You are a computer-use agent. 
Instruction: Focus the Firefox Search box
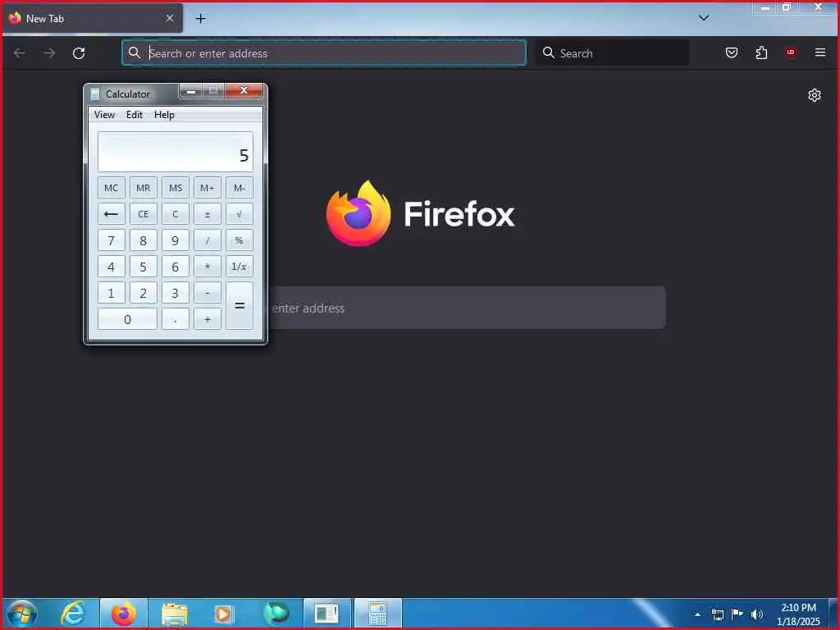612,53
